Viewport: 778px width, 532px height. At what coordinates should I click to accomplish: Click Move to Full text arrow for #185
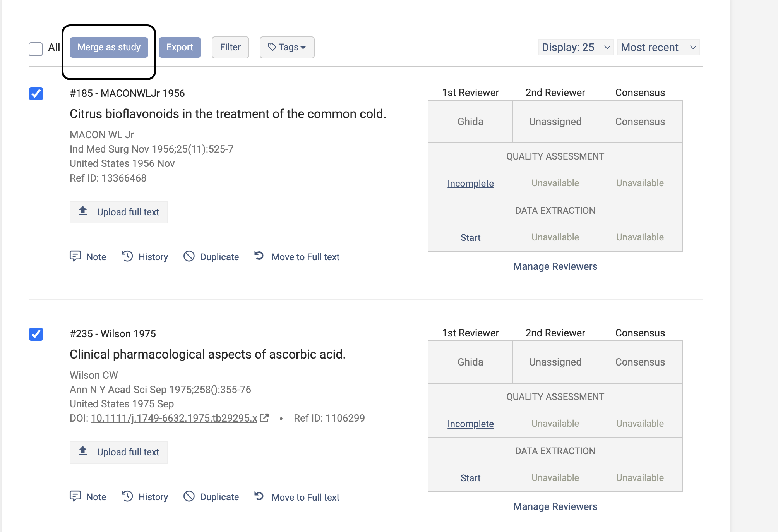coord(259,256)
